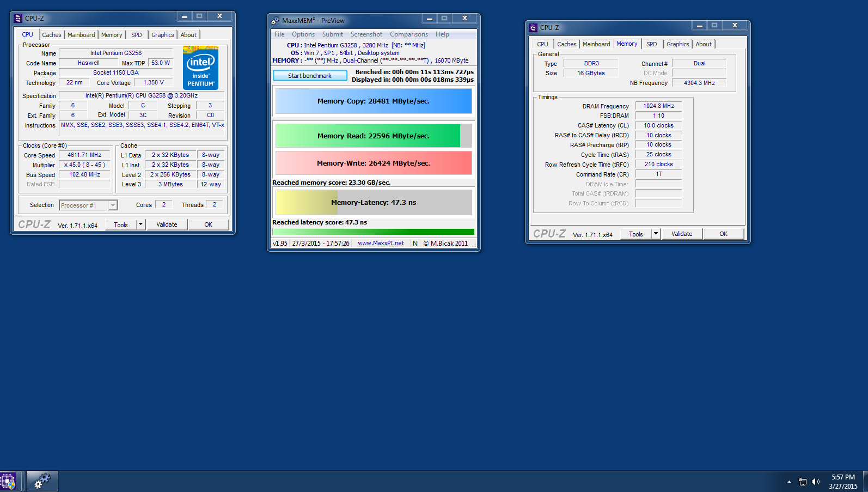Click Level 3 cache value 3 MBytes
The height and width of the screenshot is (492, 868).
(x=170, y=185)
